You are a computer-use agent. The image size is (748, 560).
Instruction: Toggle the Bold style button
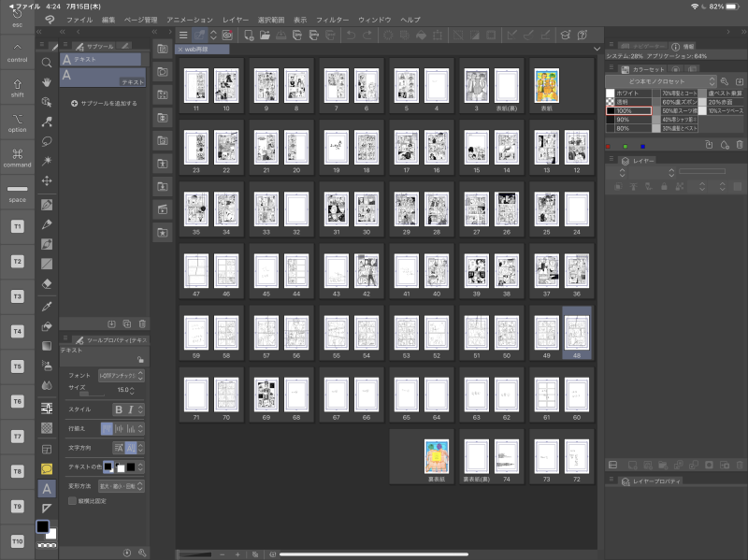point(119,409)
